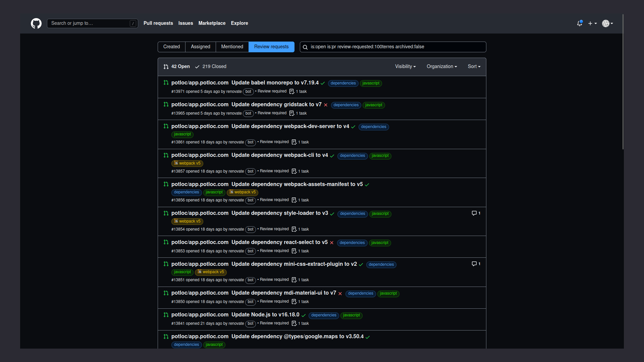The height and width of the screenshot is (362, 644).
Task: Expand the plus create-new menu
Action: tap(592, 23)
